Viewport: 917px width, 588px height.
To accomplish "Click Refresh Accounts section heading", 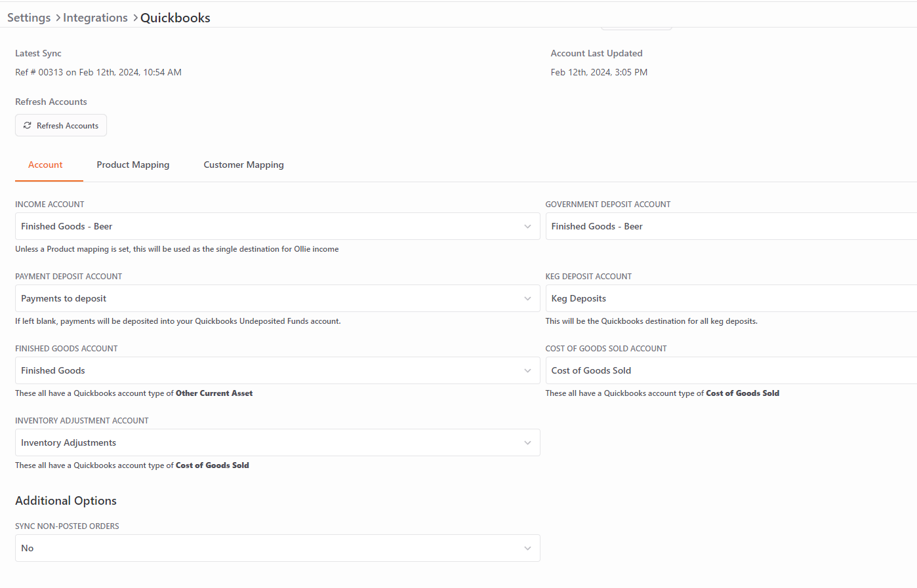I will click(x=51, y=102).
